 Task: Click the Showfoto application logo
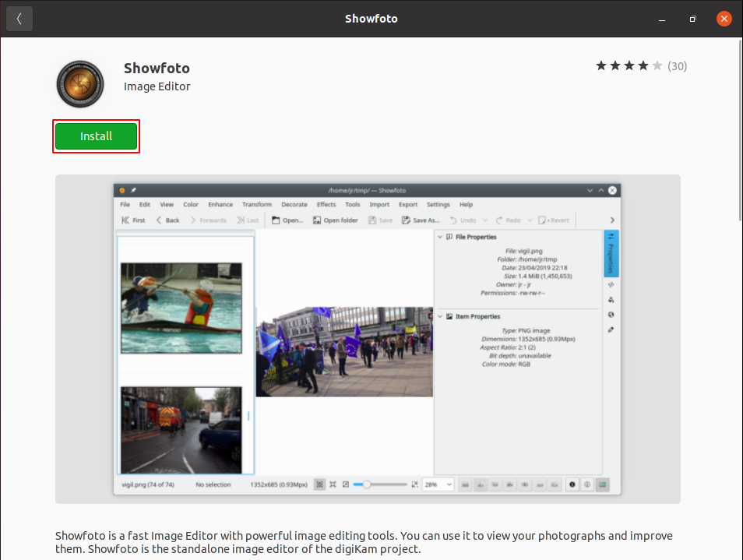point(80,83)
